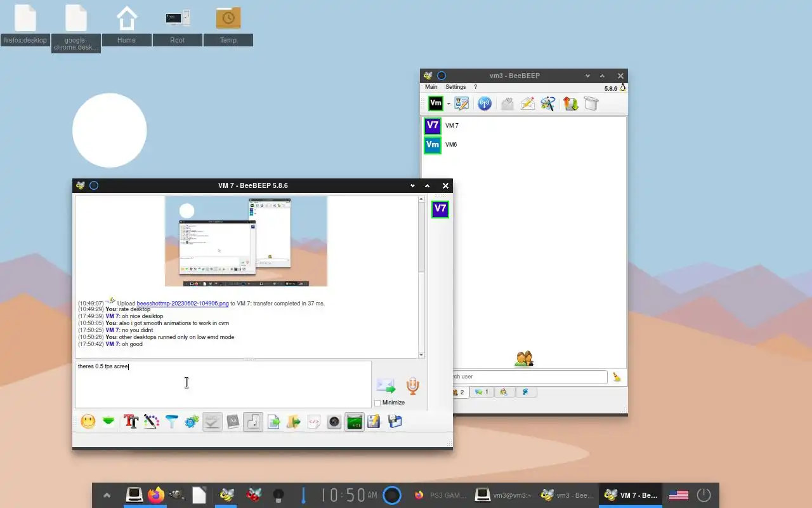Click the white box icon in vm3 toolbar
This screenshot has width=812, height=508.
coord(591,104)
